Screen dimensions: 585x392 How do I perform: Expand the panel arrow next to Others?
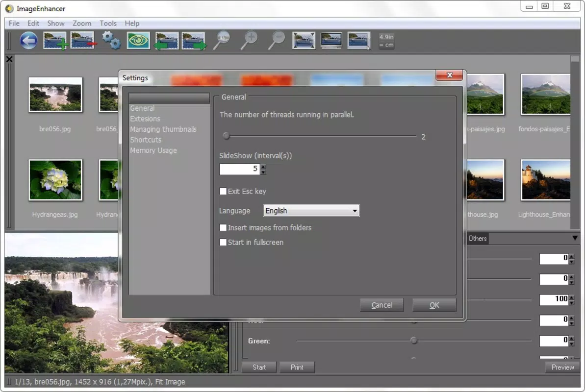[575, 238]
